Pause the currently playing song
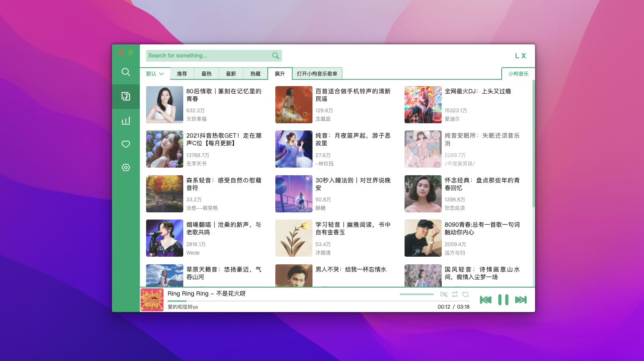This screenshot has height=361, width=644. tap(503, 300)
